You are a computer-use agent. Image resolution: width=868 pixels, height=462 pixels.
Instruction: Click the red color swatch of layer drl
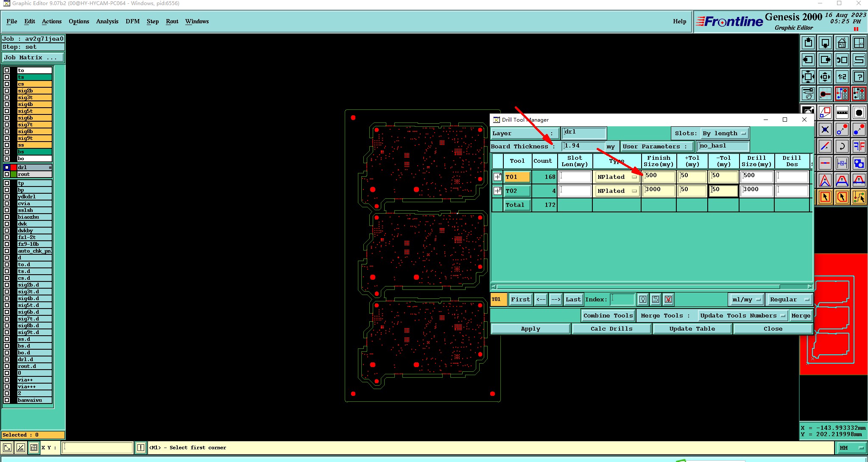click(x=14, y=167)
